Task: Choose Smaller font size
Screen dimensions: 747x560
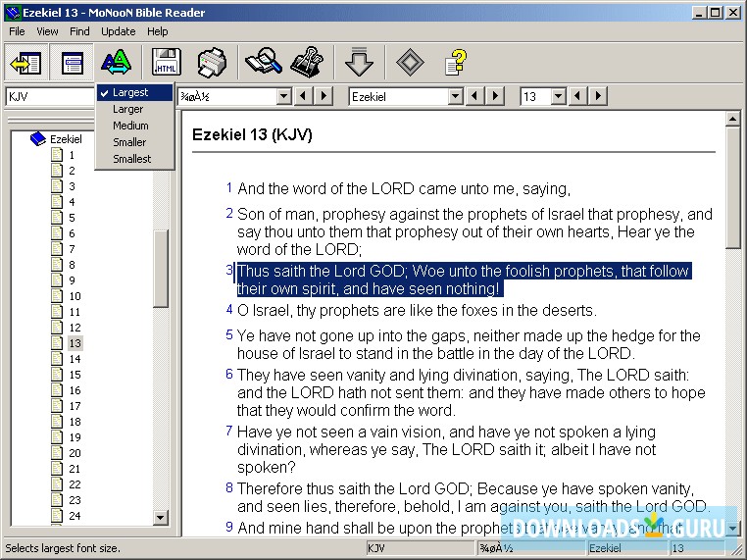Action: pyautogui.click(x=135, y=142)
